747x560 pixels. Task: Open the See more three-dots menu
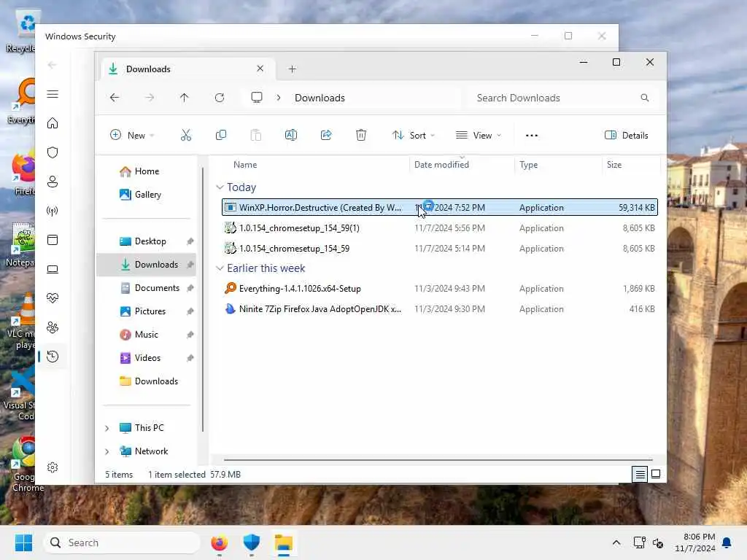[x=532, y=135]
